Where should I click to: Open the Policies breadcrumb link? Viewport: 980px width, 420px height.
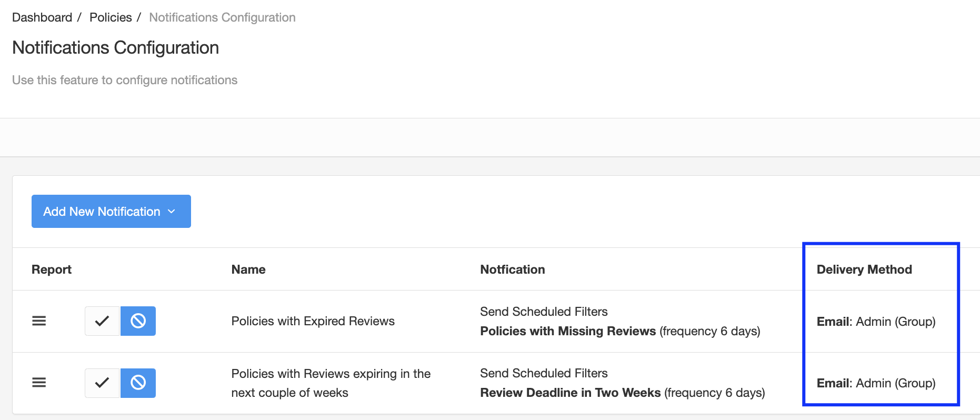pyautogui.click(x=111, y=17)
